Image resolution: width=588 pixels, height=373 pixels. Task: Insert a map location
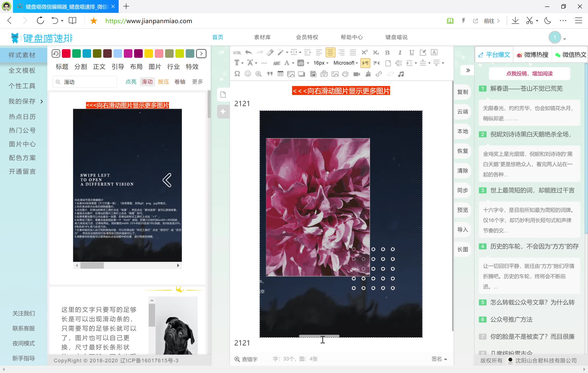(x=324, y=74)
